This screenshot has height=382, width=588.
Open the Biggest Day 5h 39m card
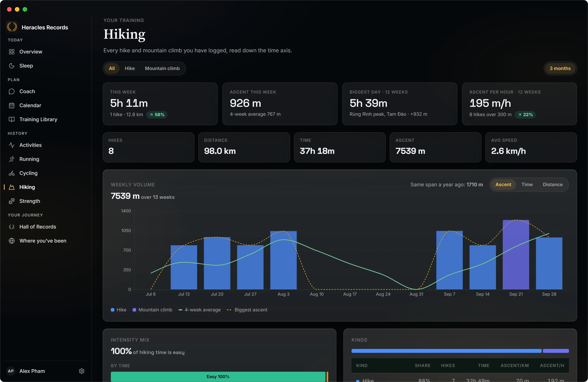[400, 104]
